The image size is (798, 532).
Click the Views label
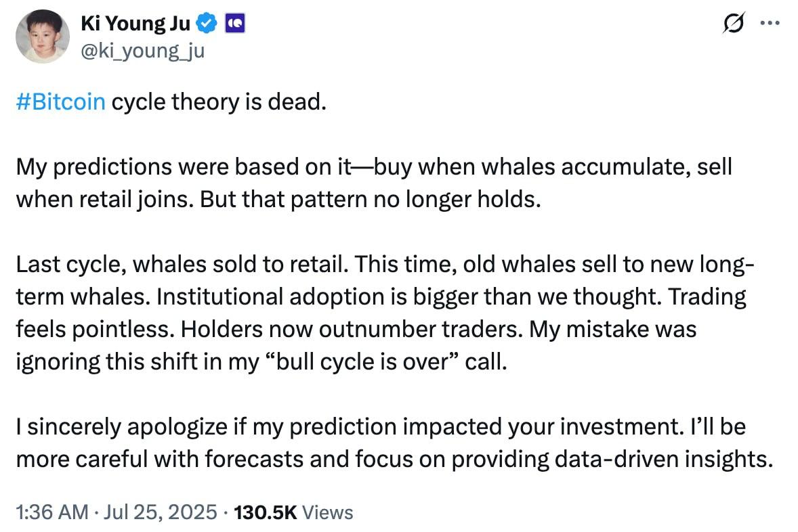(x=328, y=512)
